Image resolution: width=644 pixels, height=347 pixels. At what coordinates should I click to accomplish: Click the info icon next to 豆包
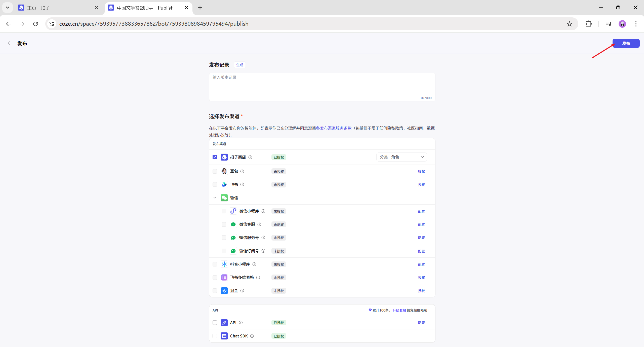coord(242,171)
